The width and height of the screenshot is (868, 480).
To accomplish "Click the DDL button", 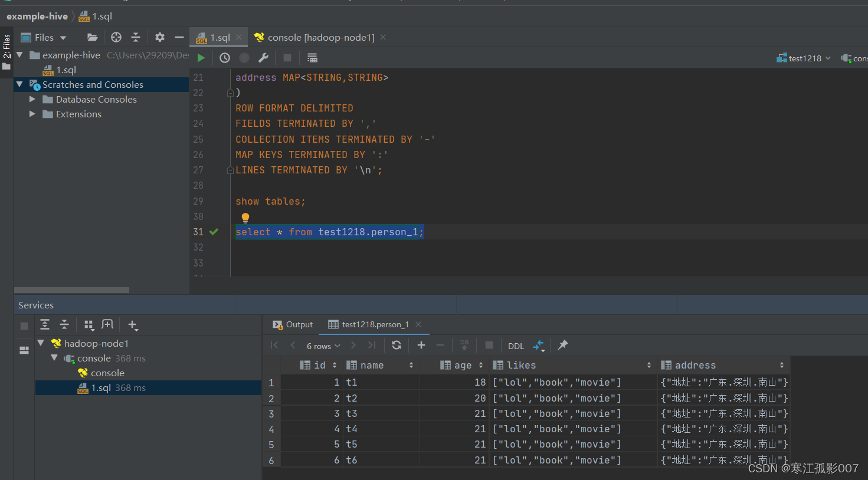I will click(516, 346).
